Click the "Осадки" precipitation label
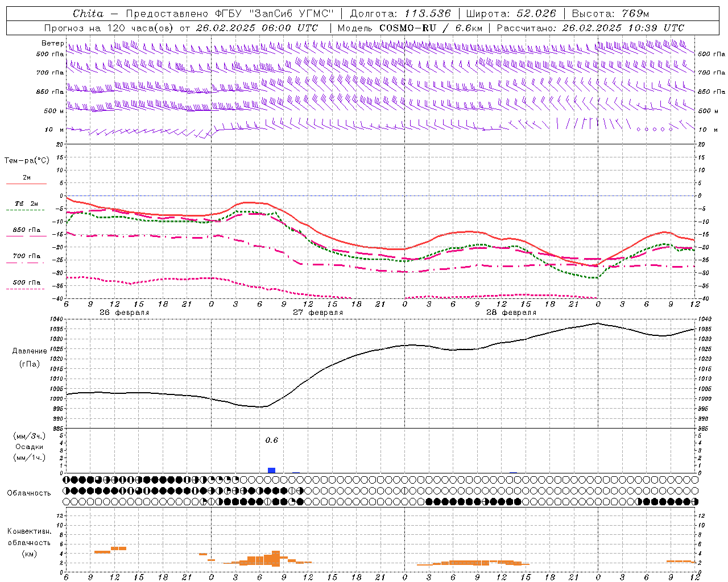Screen dimensions: 728x582 [30, 447]
